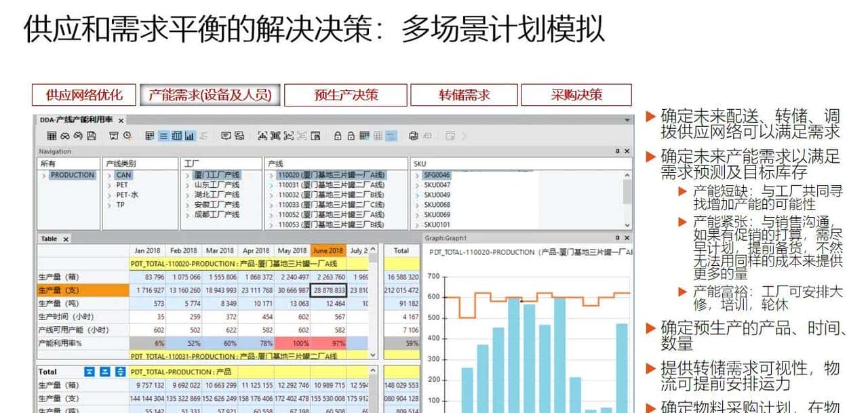This screenshot has width=868, height=413.
Task: Toggle the highlighted horizontal-lines view icon
Action: 163,135
